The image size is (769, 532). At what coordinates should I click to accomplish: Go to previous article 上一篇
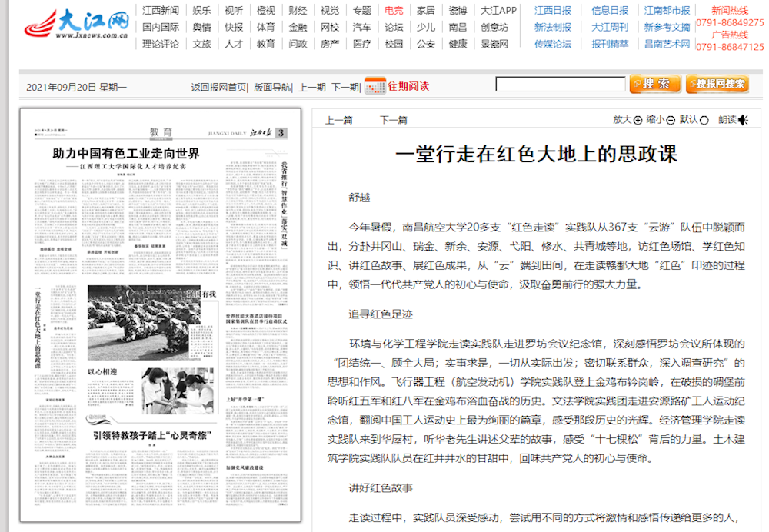click(339, 120)
